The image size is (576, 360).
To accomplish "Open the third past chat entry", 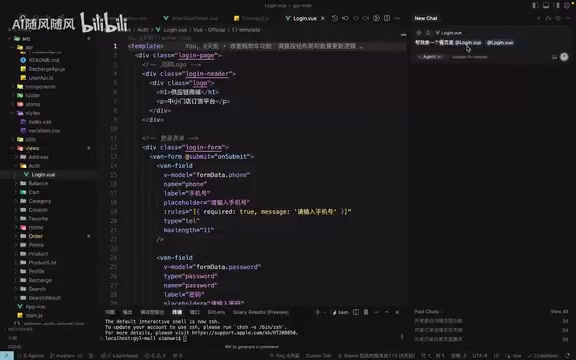I will 491,339.
